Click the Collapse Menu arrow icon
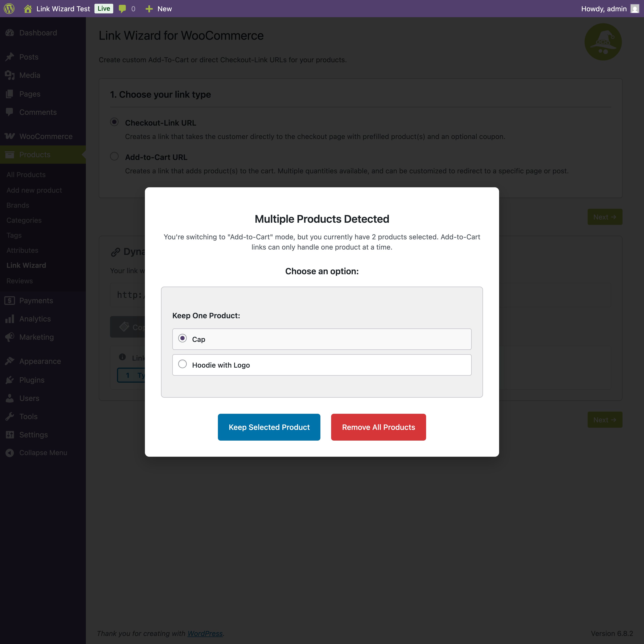This screenshot has width=644, height=644. (x=10, y=453)
